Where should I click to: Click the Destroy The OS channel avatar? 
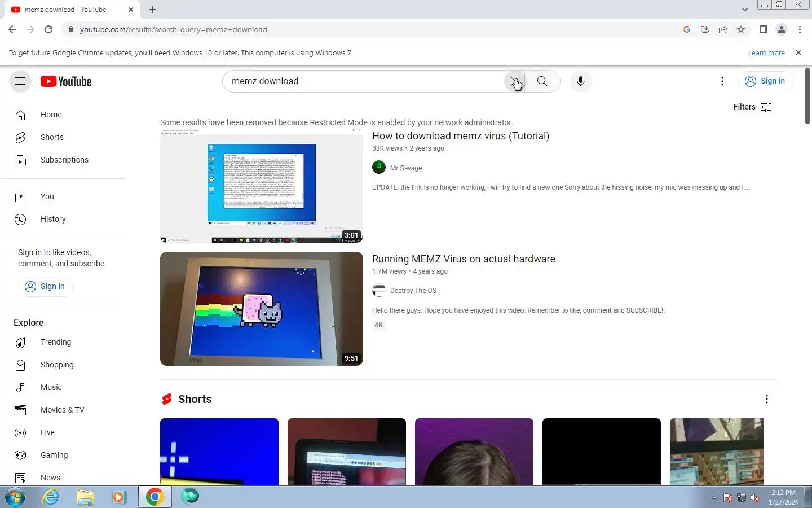pos(379,290)
